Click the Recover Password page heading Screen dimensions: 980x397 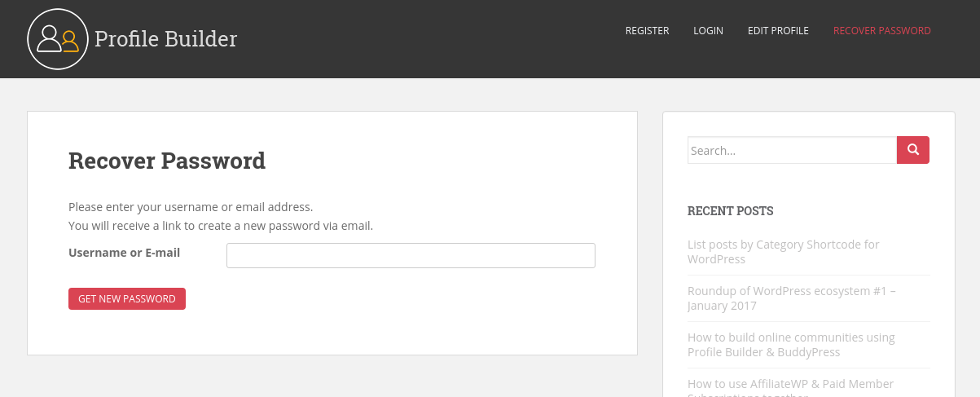pyautogui.click(x=167, y=161)
